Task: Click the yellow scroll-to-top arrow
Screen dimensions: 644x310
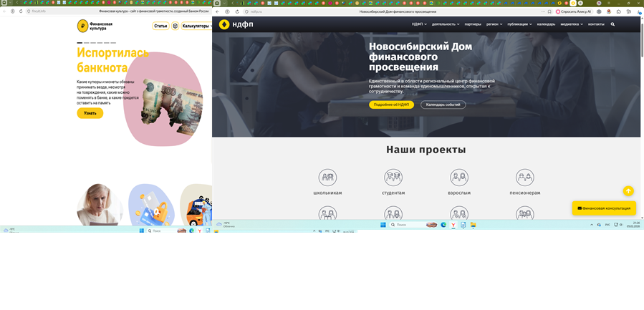Action: [628, 190]
